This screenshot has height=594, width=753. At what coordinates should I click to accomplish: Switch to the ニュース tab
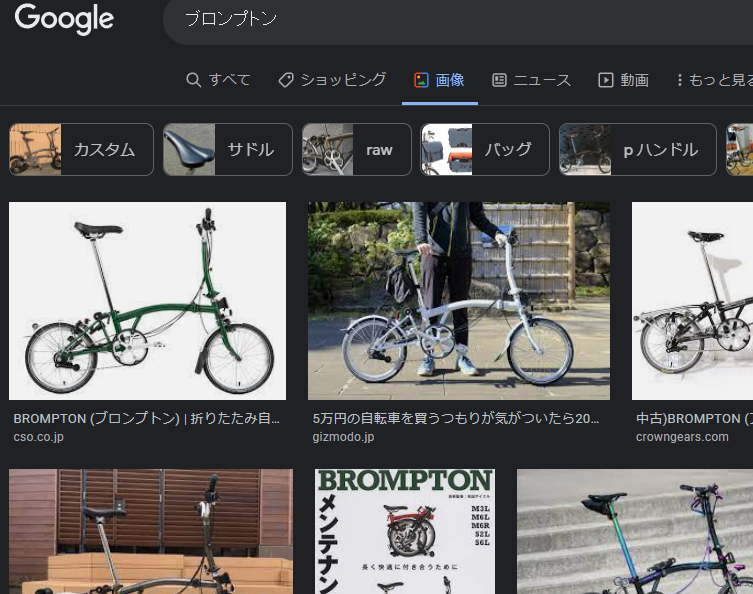pyautogui.click(x=532, y=80)
